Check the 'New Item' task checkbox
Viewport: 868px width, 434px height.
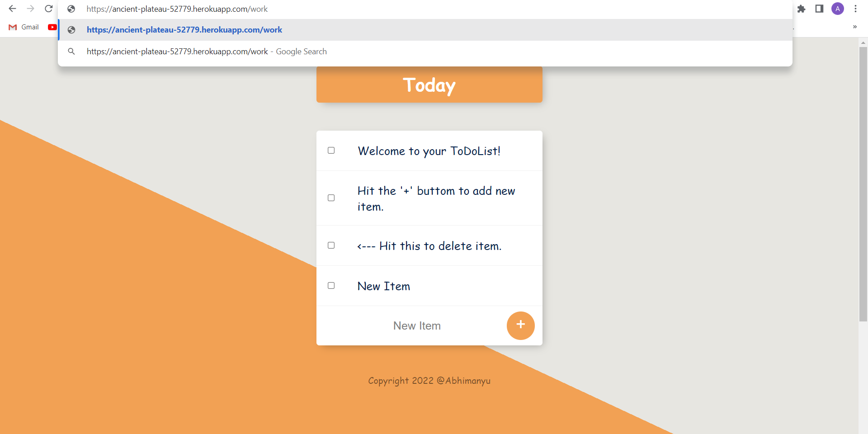click(331, 285)
